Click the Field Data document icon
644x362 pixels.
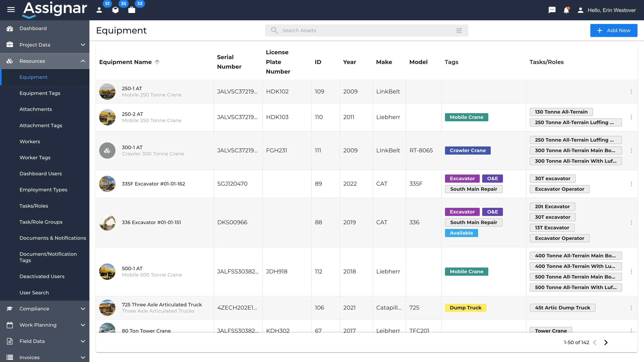click(10, 341)
